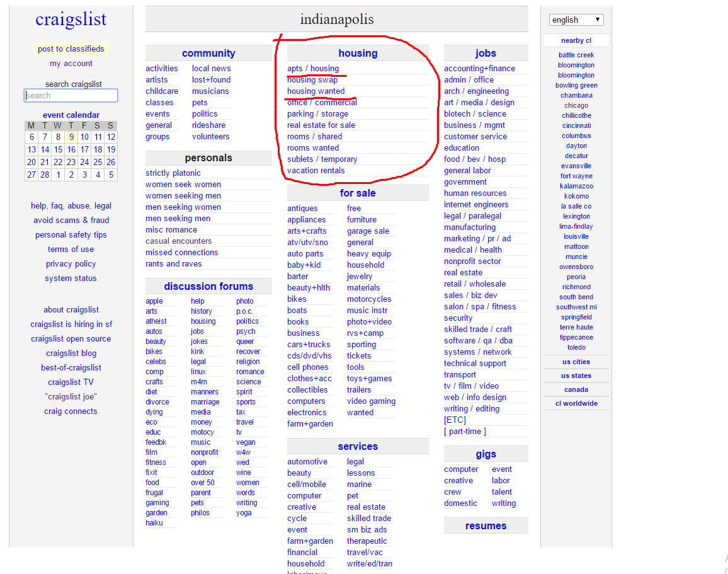This screenshot has height=574, width=728.
Task: Browse furniture for sale
Action: [x=361, y=220]
